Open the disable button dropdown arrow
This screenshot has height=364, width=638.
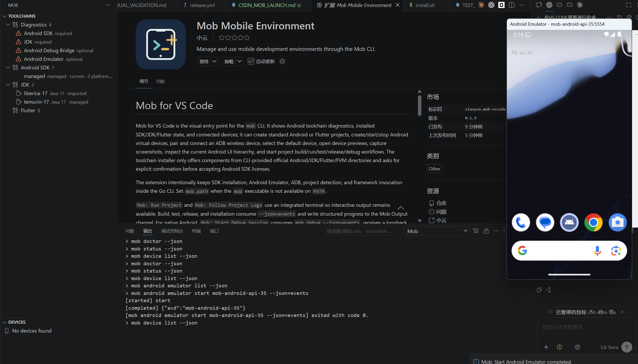214,61
